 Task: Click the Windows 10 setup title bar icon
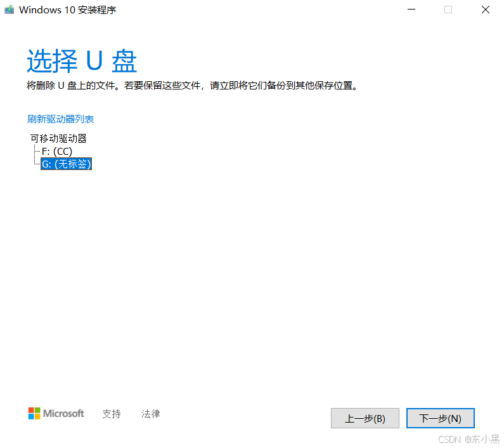(9, 10)
